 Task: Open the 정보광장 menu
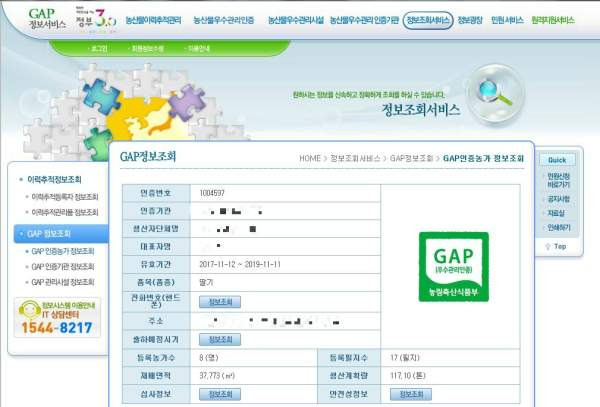470,20
